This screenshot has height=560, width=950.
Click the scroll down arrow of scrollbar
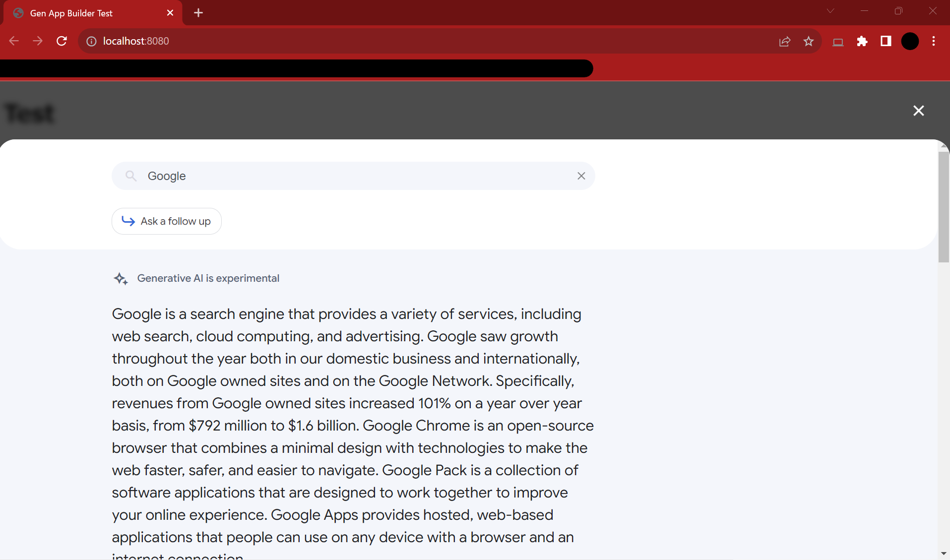pos(943,554)
